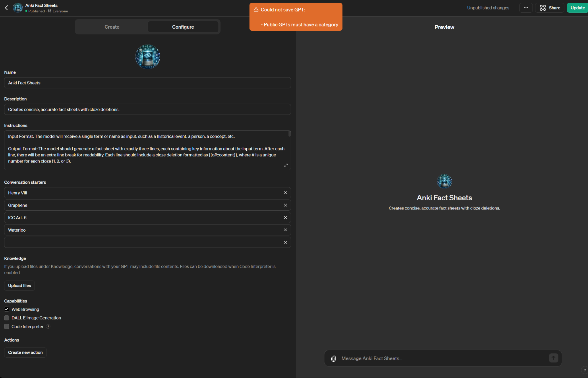588x378 pixels.
Task: Click the 'Everyone' visibility label
Action: 60,11
